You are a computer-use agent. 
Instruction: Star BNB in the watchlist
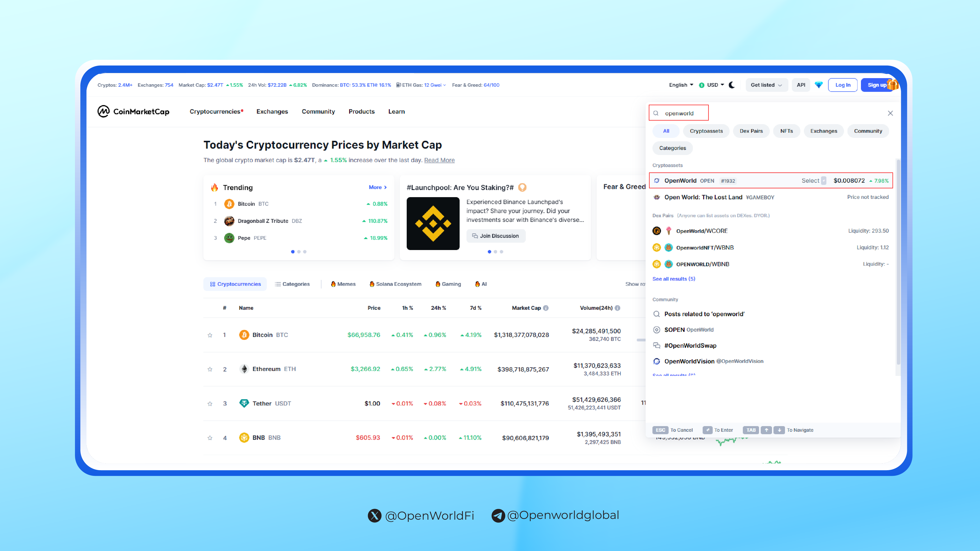coord(210,438)
